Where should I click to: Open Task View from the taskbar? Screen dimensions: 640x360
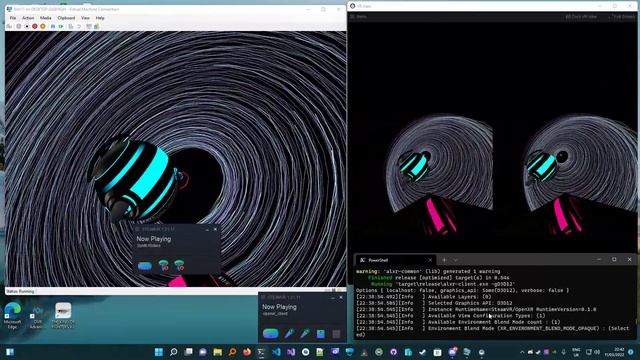188,352
